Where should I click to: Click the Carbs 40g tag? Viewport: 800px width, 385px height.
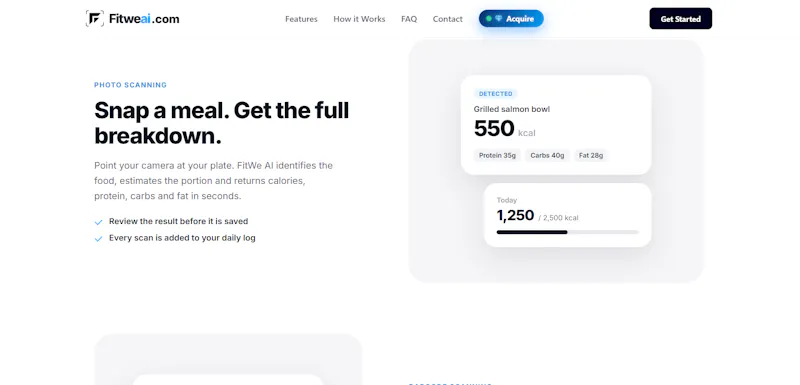tap(547, 156)
